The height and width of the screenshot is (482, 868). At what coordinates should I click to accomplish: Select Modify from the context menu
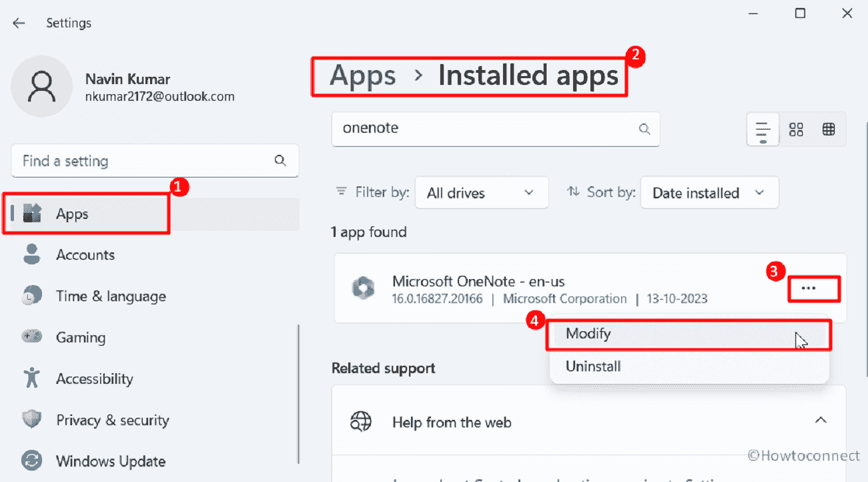pyautogui.click(x=689, y=334)
